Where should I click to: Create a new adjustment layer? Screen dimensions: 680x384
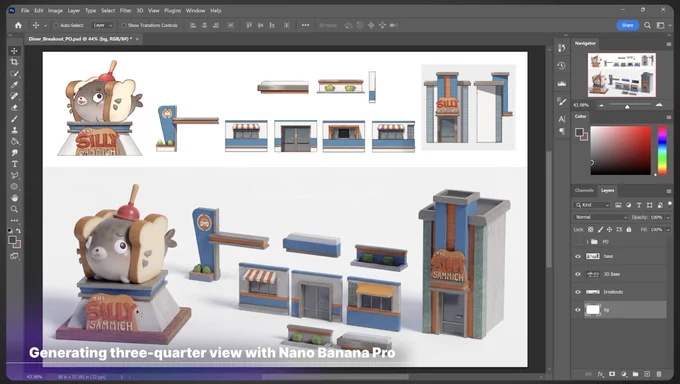click(x=624, y=374)
